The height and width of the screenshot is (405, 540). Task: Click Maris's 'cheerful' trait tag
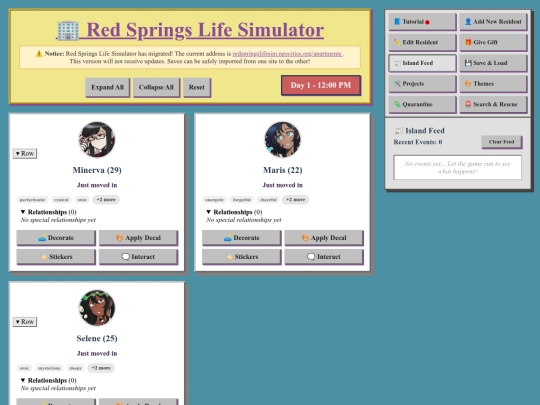coord(268,200)
